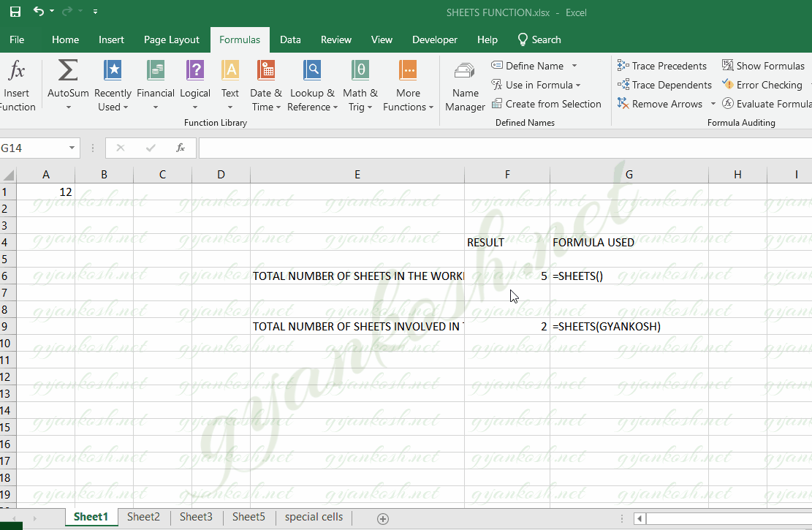Open the Math & Trig functions icon

360,70
